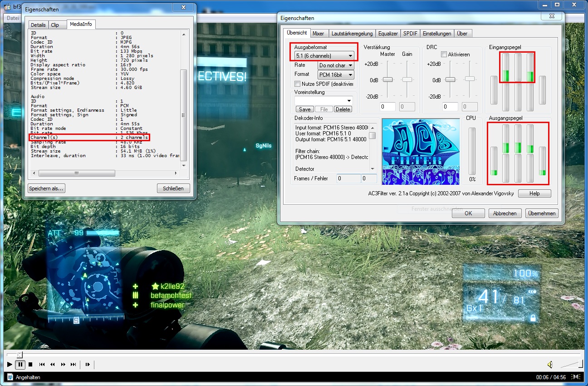Click the 'Output format: PCM16 5.1 48000' line
588x386 pixels.
[x=331, y=139]
